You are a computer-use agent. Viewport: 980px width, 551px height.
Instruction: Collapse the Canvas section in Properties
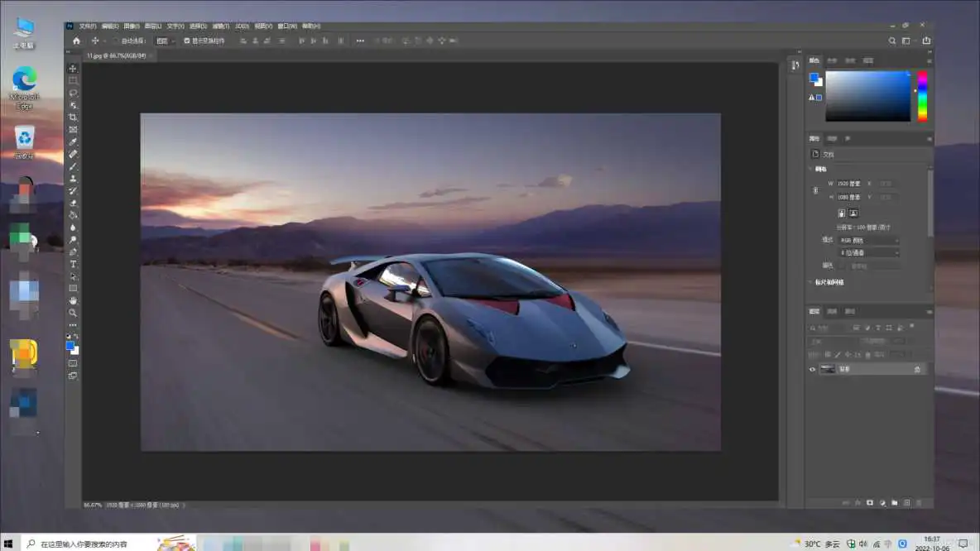click(x=811, y=169)
